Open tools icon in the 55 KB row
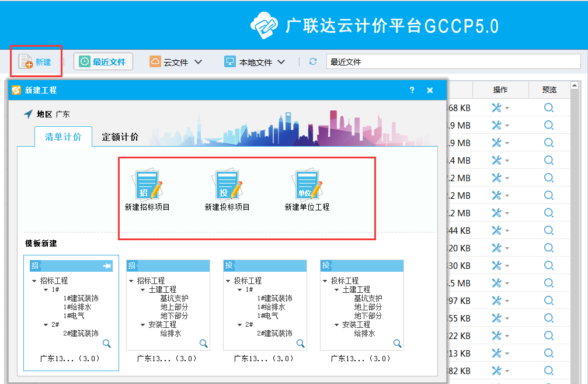The width and height of the screenshot is (588, 384). tap(496, 319)
